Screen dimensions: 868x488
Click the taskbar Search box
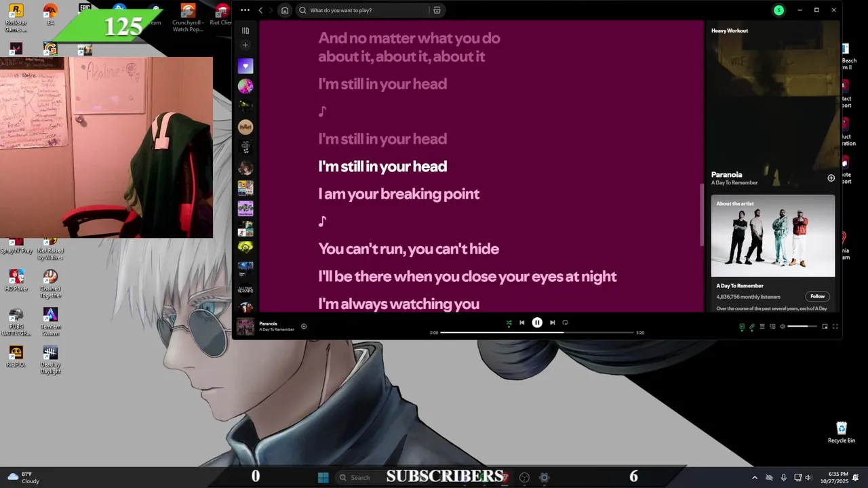click(359, 477)
